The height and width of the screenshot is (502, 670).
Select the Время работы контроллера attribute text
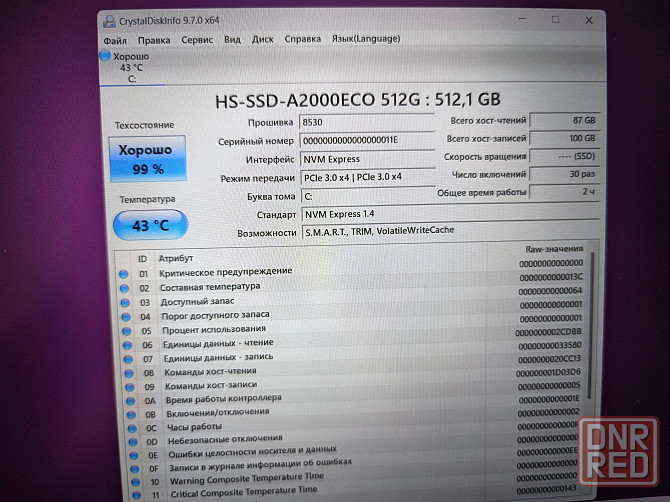[x=223, y=399]
